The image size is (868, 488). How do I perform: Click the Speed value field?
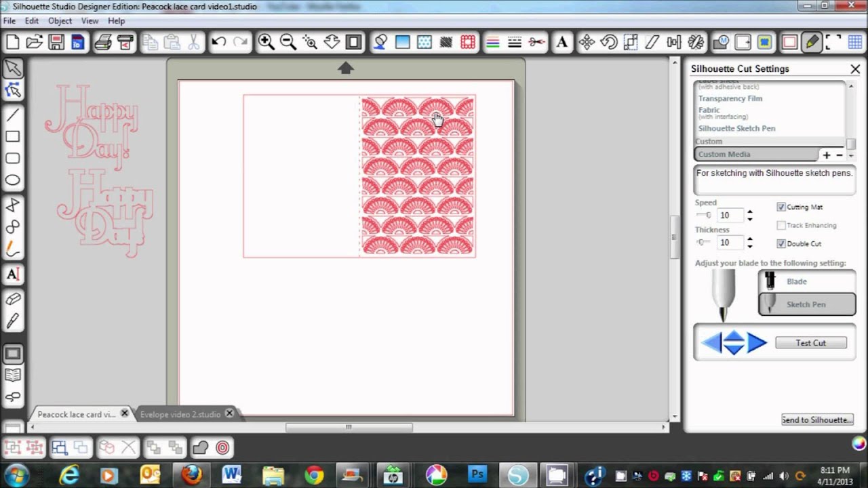coord(730,216)
